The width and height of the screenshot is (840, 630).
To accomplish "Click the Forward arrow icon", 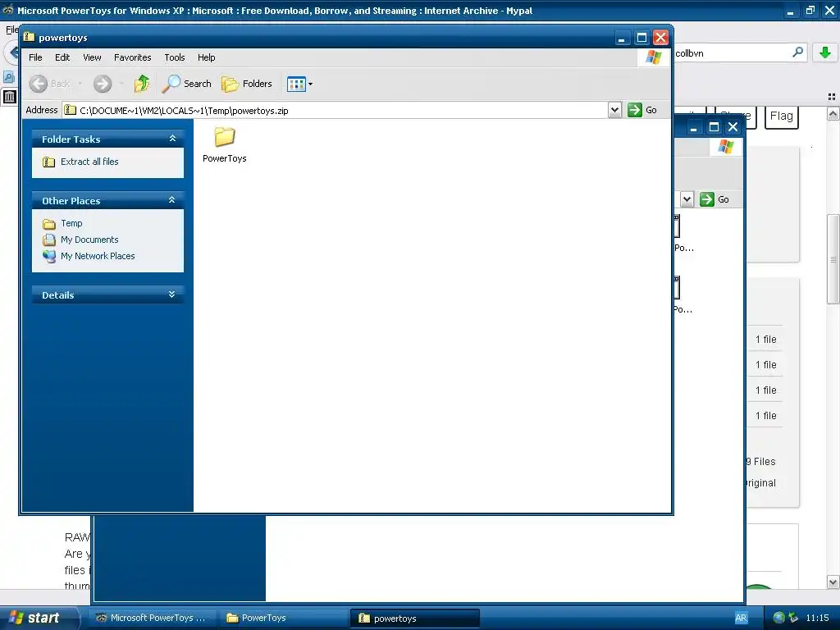I will coord(103,84).
